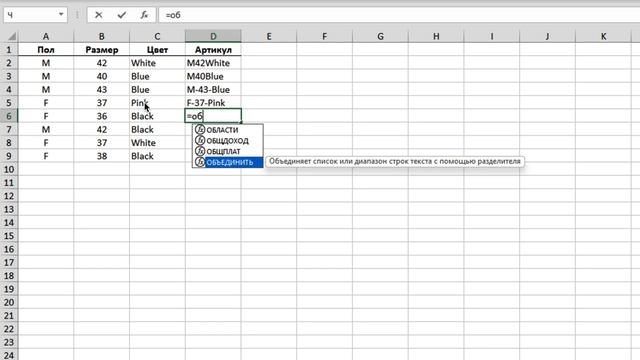640x360 pixels.
Task: Click the Select All corner triangle
Action: click(x=12, y=37)
